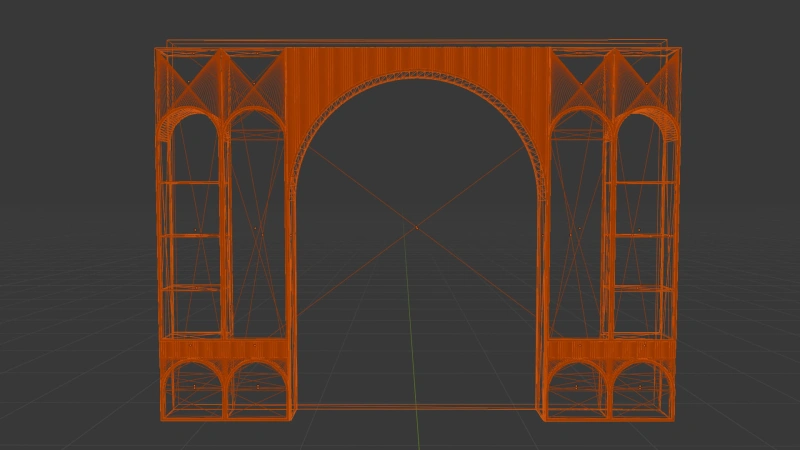This screenshot has height=450, width=800.
Task: Select the far-right bottom cabinet arch
Action: click(640, 391)
